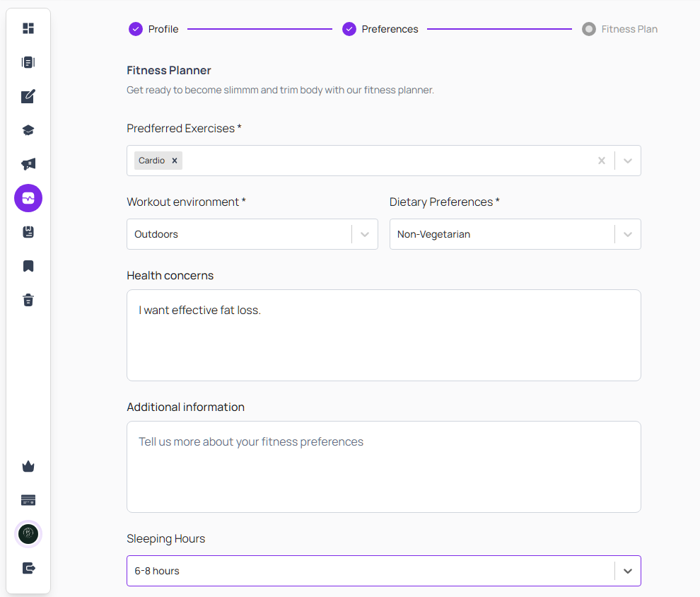Remove the Cardio exercise tag
The height and width of the screenshot is (597, 700).
(175, 161)
